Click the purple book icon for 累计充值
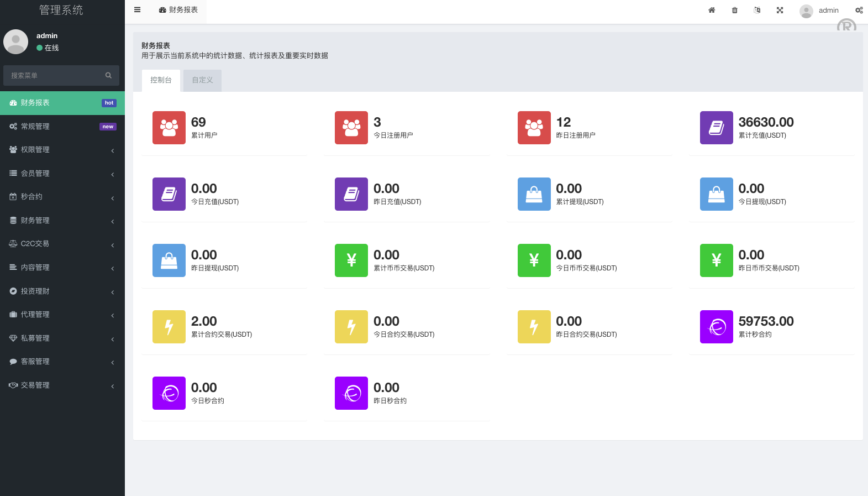Viewport: 868px width, 496px height. [716, 128]
